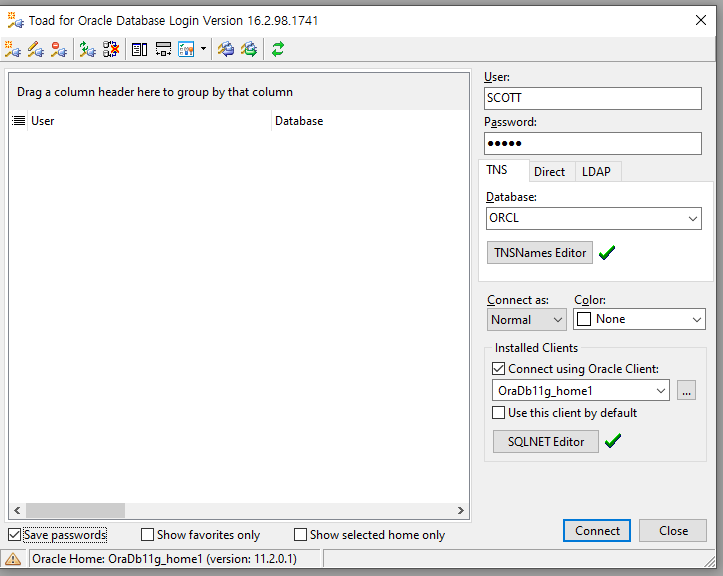This screenshot has height=576, width=723.
Task: Sort by the User column header
Action: [x=149, y=121]
